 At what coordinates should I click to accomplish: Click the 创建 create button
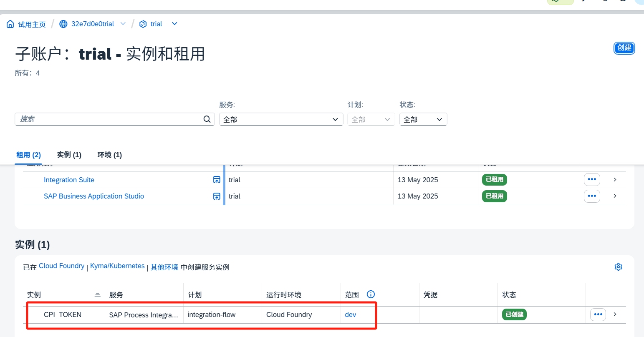624,48
